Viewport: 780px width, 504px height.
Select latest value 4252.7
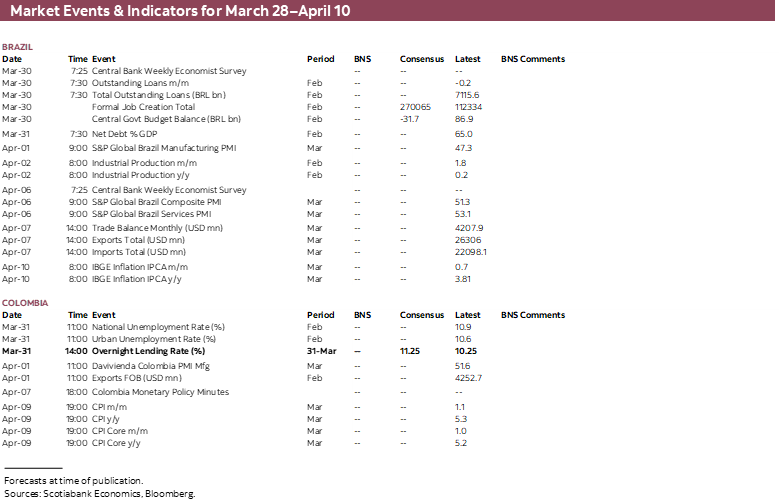point(468,378)
